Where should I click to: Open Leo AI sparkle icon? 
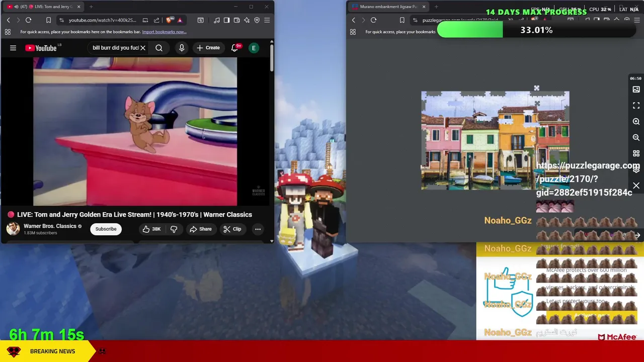click(247, 20)
